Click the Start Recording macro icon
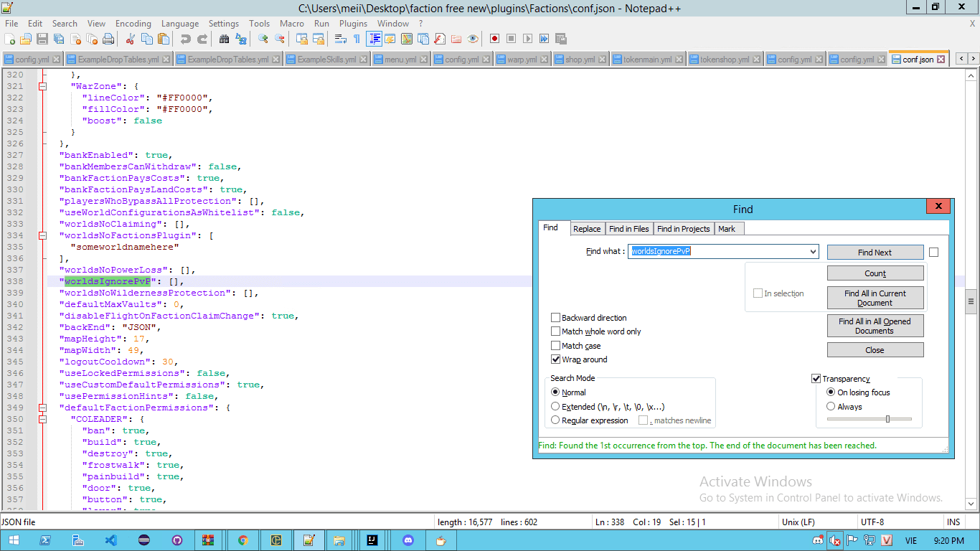Image resolution: width=980 pixels, height=551 pixels. pyautogui.click(x=494, y=39)
